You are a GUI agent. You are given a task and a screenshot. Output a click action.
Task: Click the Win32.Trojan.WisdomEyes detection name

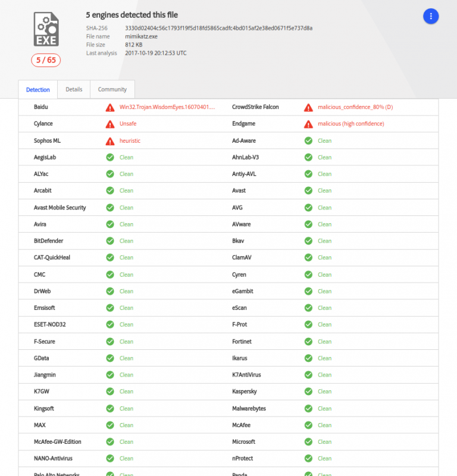[x=167, y=107]
